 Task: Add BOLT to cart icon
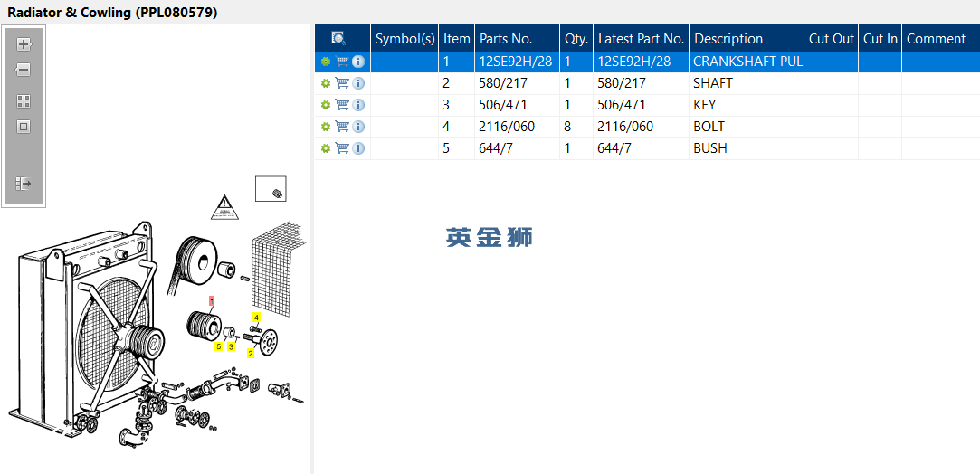(342, 127)
